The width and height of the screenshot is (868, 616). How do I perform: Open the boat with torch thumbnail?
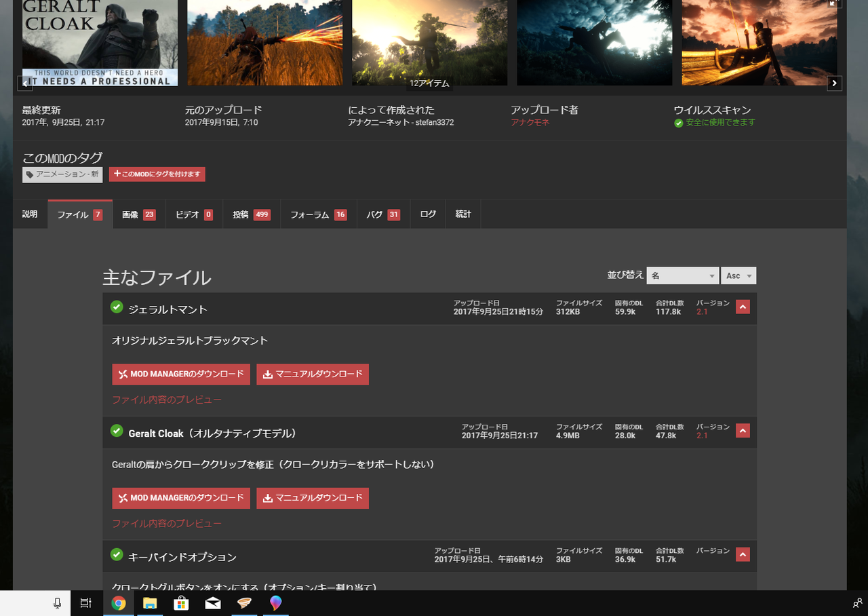[x=759, y=43]
